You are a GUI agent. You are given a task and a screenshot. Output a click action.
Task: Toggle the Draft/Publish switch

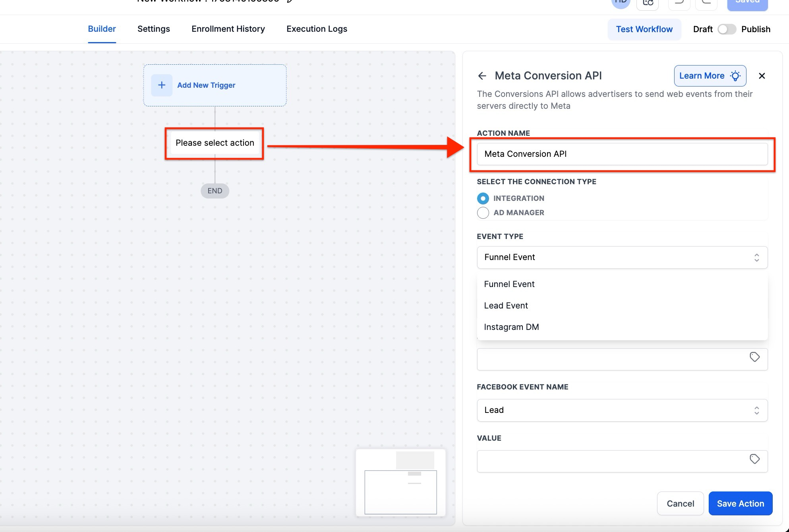pos(727,29)
